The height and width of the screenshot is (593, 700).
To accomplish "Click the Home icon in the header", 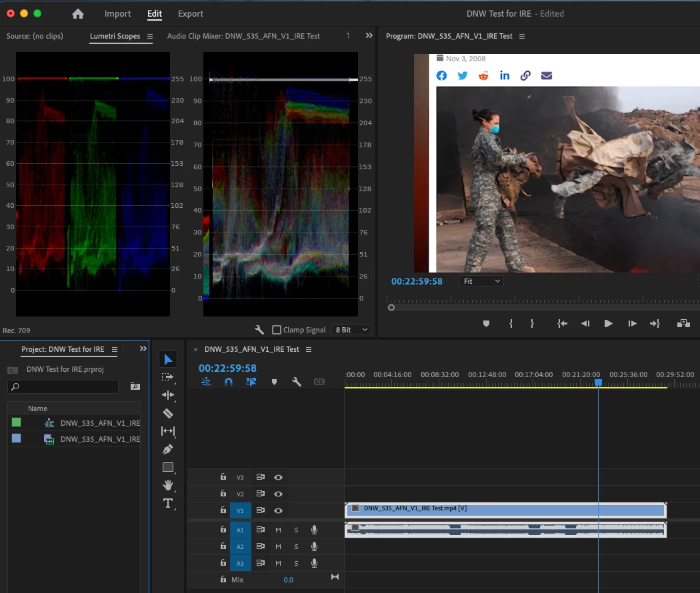I will click(78, 14).
